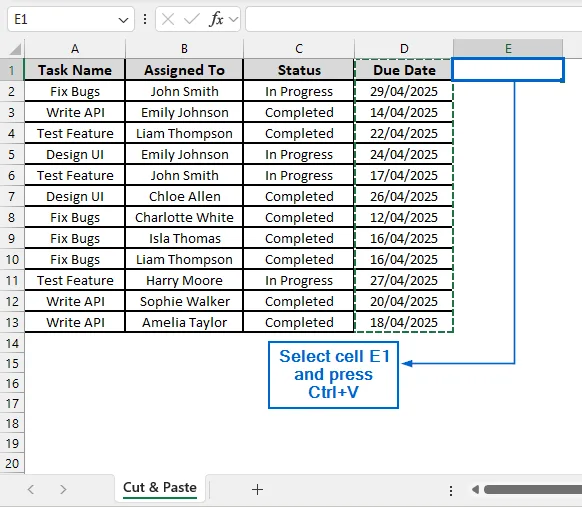582x507 pixels.
Task: Click Test Feature in row 11
Action: coord(75,280)
